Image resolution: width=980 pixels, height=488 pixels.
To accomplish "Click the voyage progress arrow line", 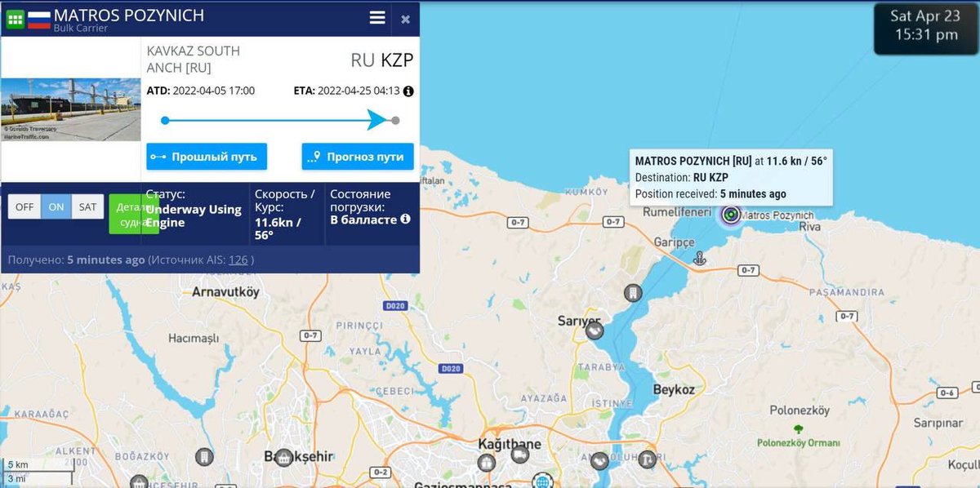I will (x=280, y=120).
